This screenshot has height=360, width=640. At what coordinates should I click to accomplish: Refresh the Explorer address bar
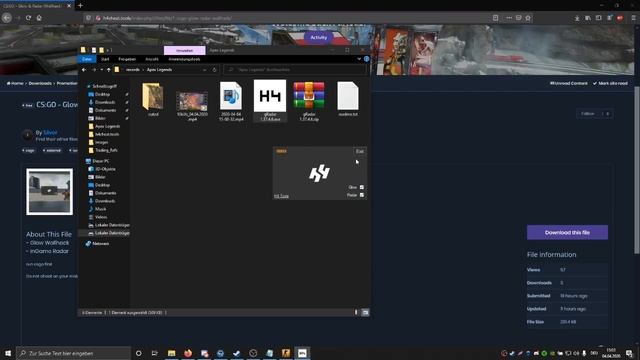[x=214, y=70]
